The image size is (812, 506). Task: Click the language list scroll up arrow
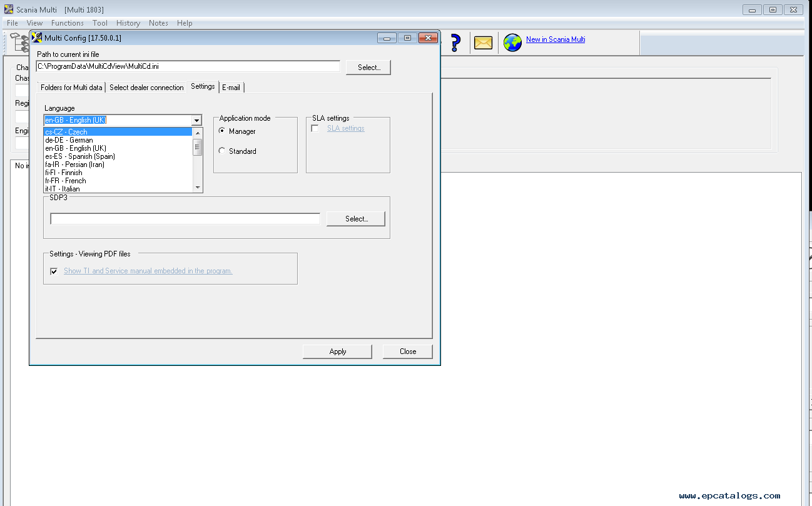(198, 133)
